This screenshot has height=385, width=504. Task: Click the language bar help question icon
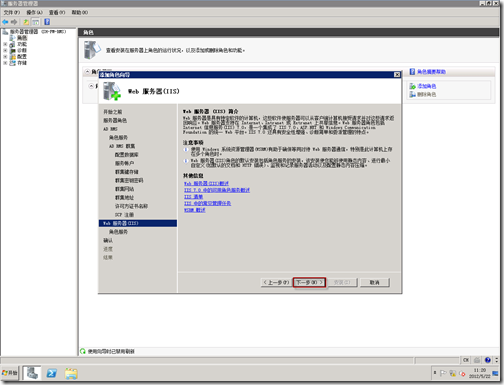[x=487, y=360]
